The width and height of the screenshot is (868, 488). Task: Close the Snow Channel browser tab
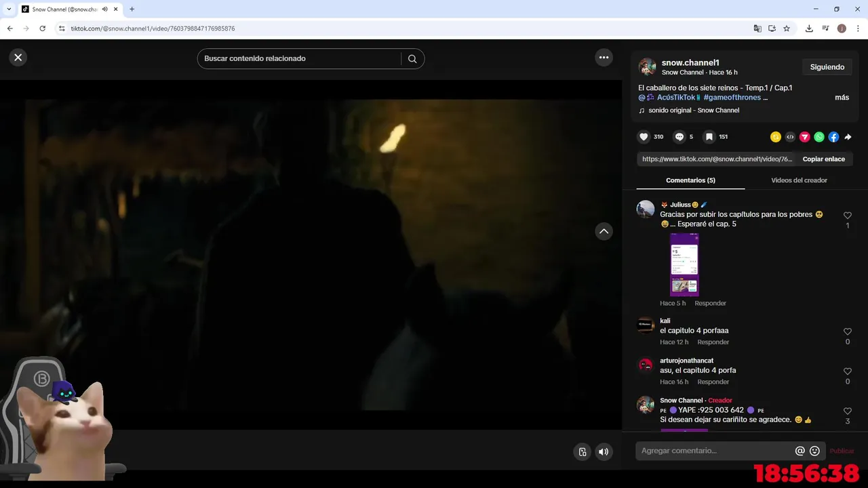click(115, 9)
